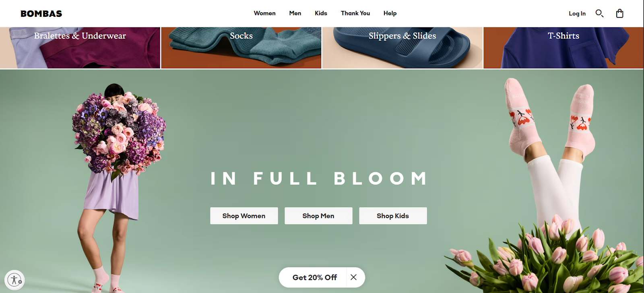The image size is (644, 293).
Task: Open the search magnifier icon
Action: (x=599, y=14)
